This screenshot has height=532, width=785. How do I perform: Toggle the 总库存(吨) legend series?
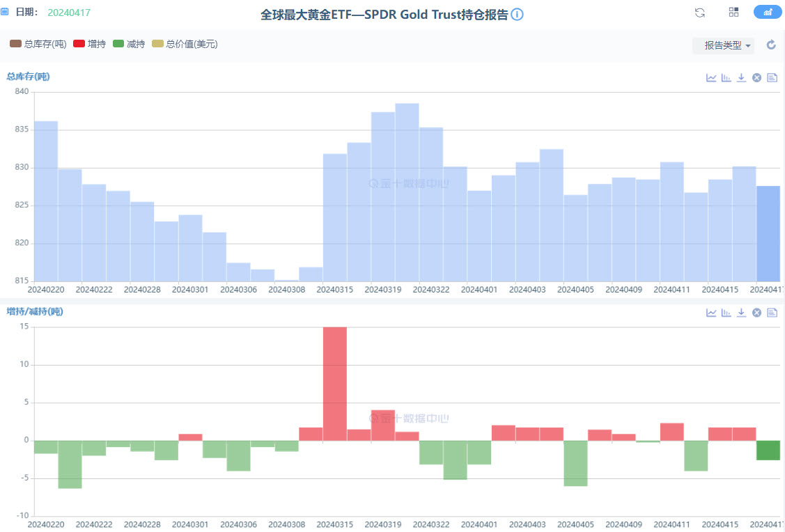(x=38, y=44)
